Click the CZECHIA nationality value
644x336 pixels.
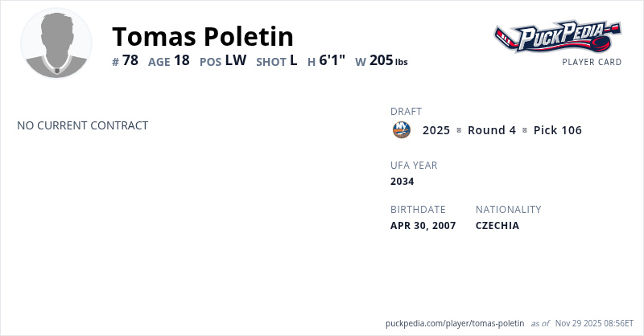click(x=497, y=226)
